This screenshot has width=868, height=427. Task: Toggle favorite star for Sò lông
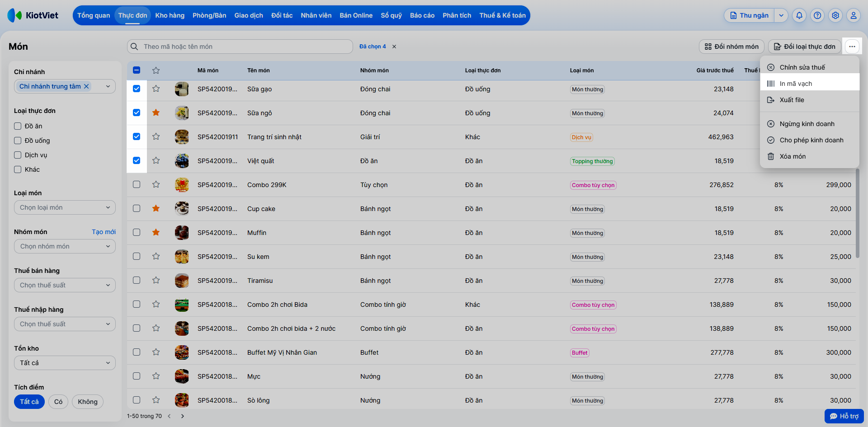[156, 400]
